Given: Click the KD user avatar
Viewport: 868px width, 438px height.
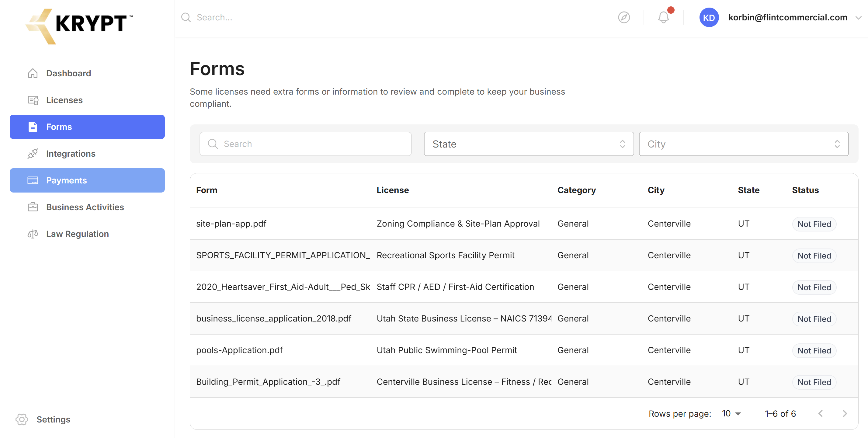Looking at the screenshot, I should pos(709,17).
